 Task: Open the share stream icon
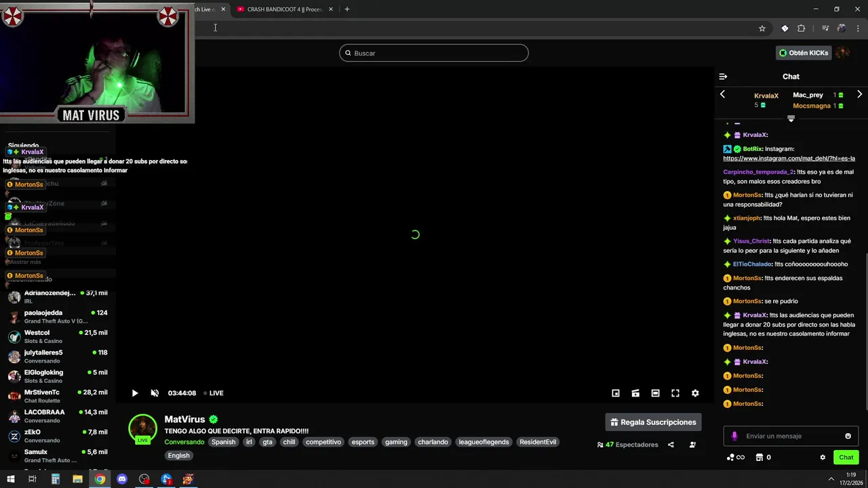click(671, 445)
